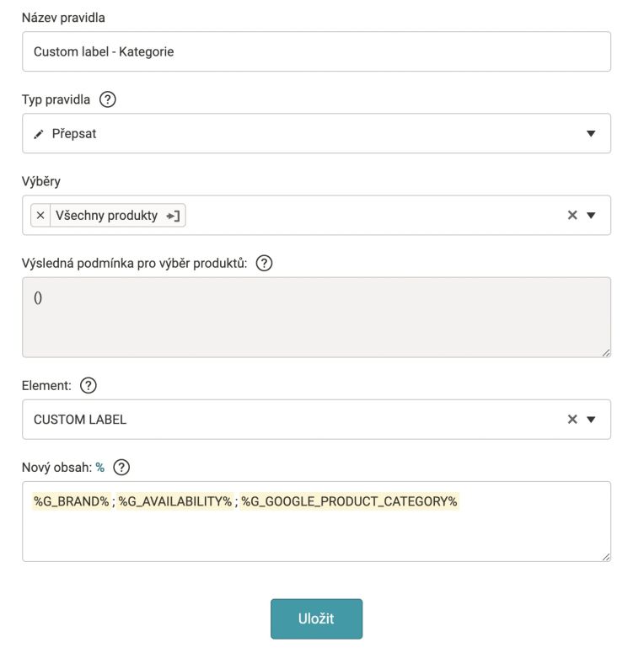The width and height of the screenshot is (644, 653).
Task: Click the resize handle of Nový obsah textarea
Action: coord(606,557)
